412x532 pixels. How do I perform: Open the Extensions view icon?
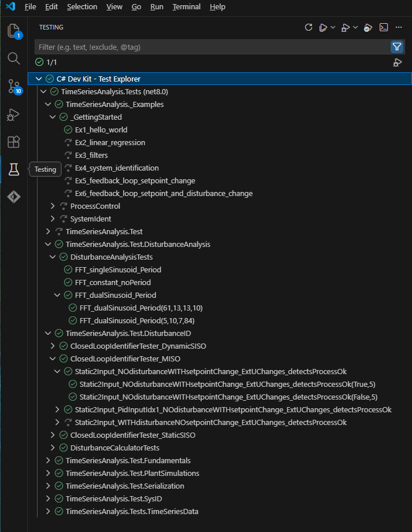[x=13, y=142]
